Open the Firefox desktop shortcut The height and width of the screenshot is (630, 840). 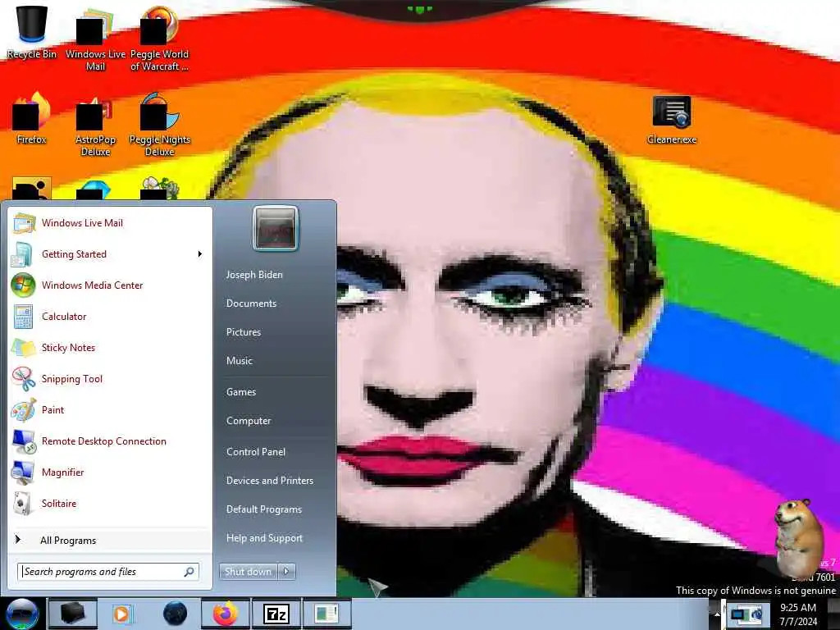point(32,118)
